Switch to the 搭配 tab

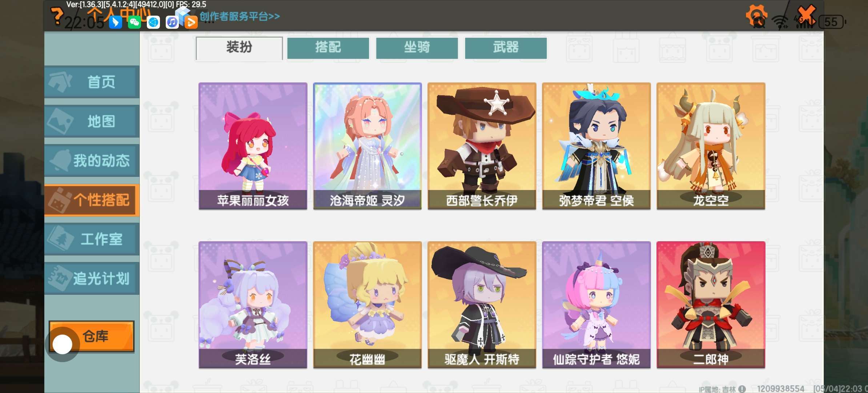tap(328, 48)
